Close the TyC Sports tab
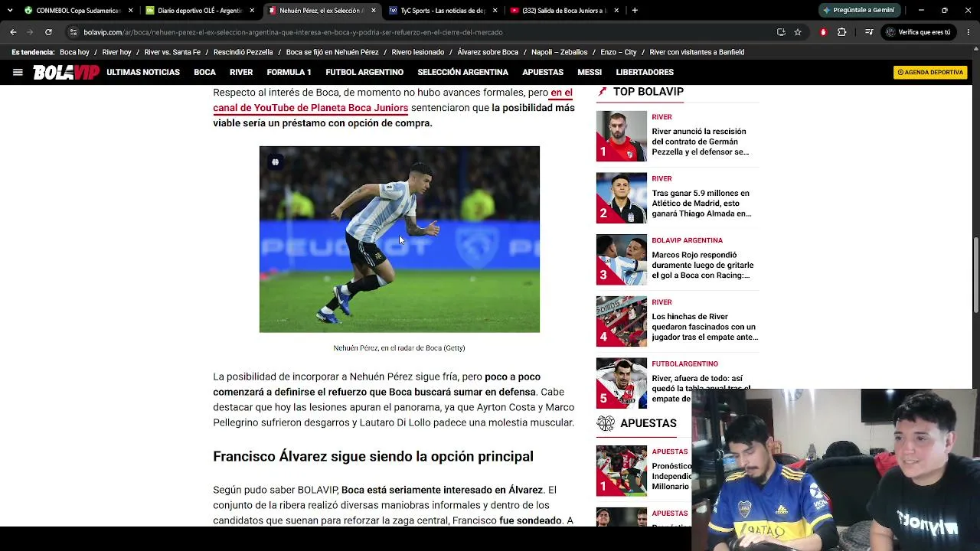 point(495,11)
